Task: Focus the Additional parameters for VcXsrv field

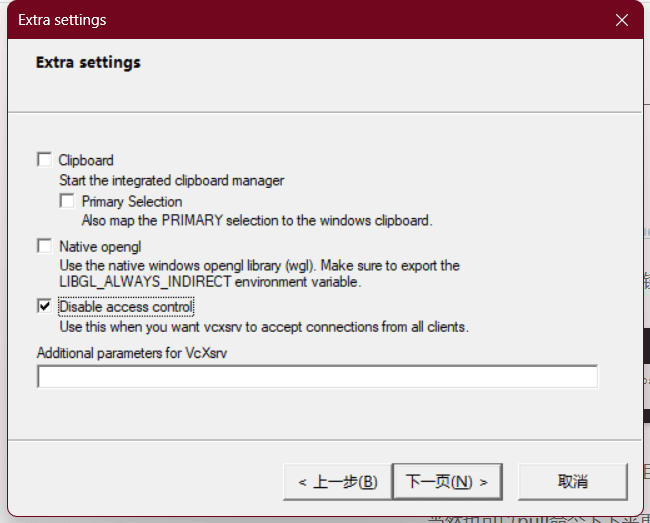Action: coord(317,377)
